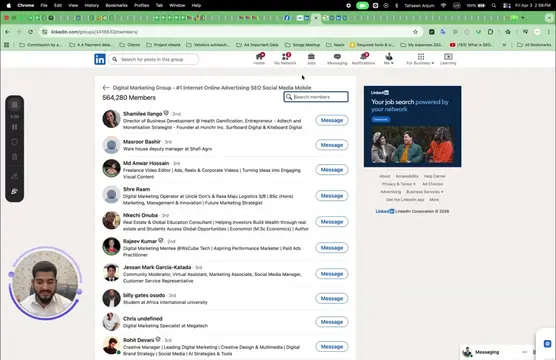The height and width of the screenshot is (360, 556).
Task: Reload the page in Chrome
Action: coord(30,32)
